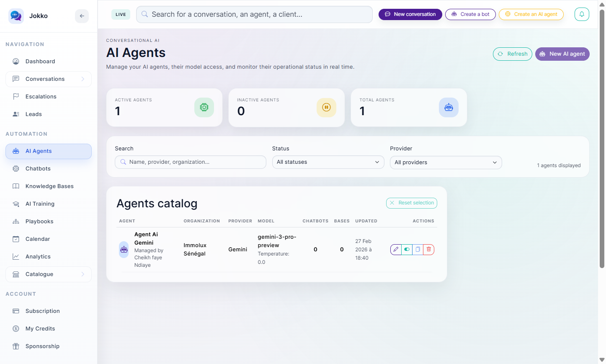Open notifications bell icon
Screen dimensions: 606x364
tap(582, 14)
